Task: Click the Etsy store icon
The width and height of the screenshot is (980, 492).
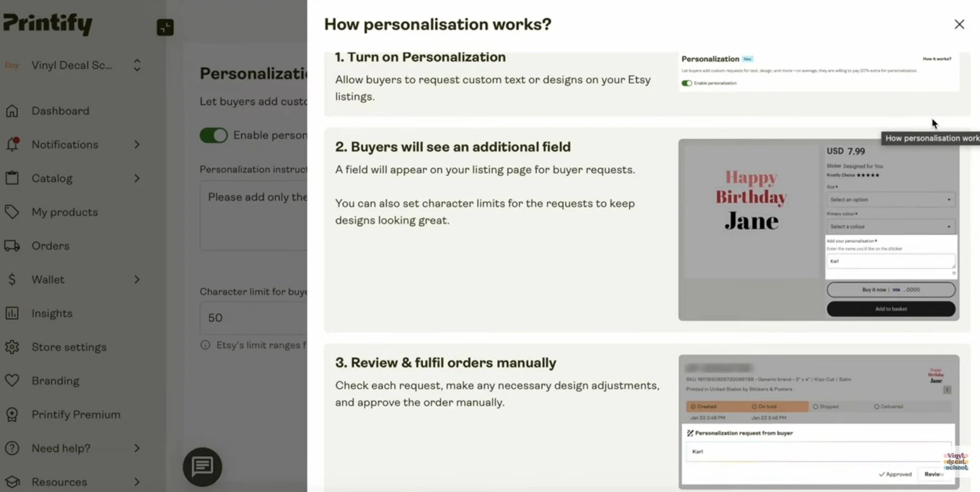Action: pyautogui.click(x=12, y=65)
